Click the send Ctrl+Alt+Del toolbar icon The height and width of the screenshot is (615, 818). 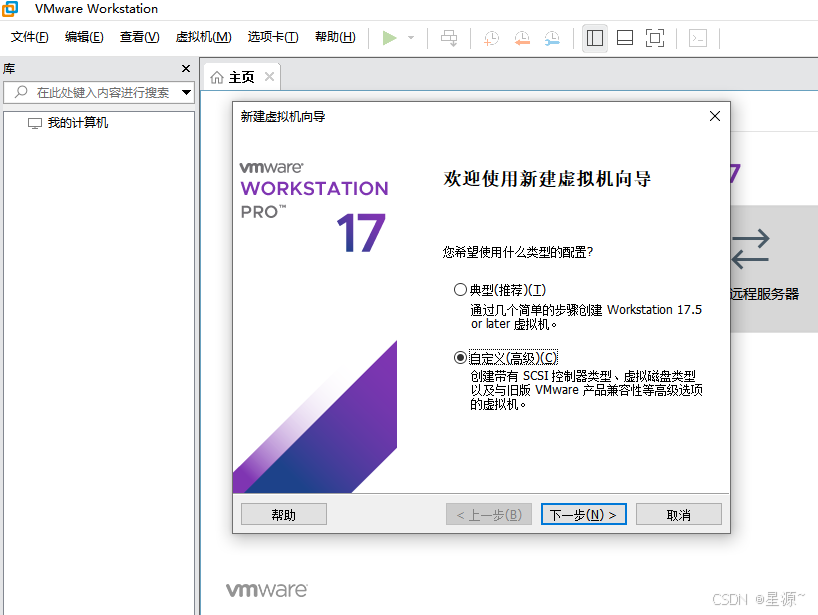pyautogui.click(x=449, y=38)
